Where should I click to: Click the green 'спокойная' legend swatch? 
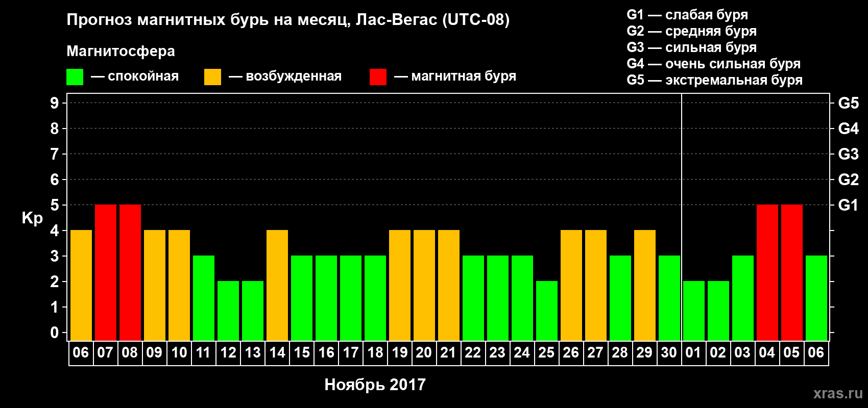(x=75, y=77)
